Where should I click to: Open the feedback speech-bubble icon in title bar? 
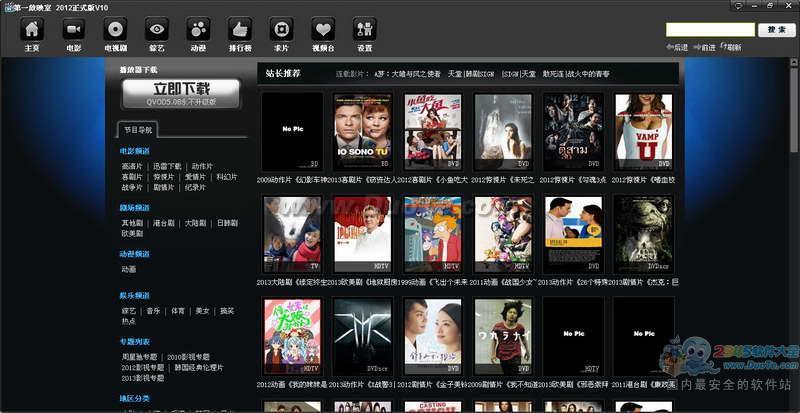coord(738,5)
